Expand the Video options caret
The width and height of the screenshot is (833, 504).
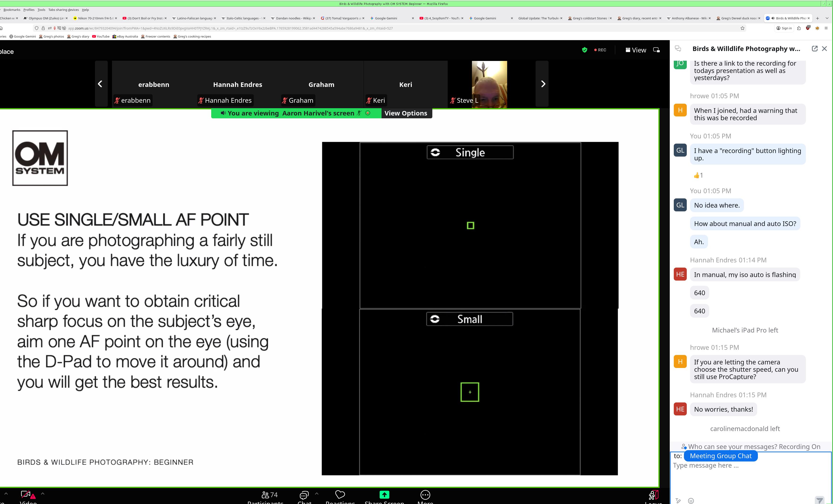[43, 494]
